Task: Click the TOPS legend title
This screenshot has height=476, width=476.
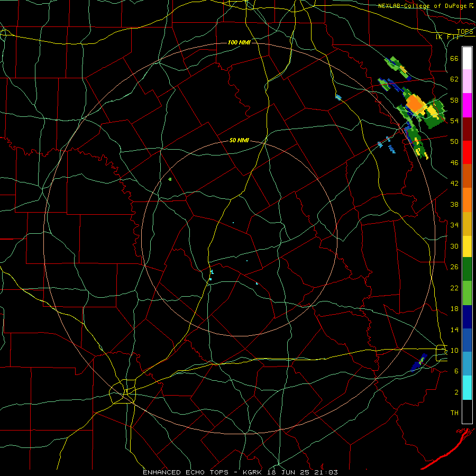Action: click(465, 32)
